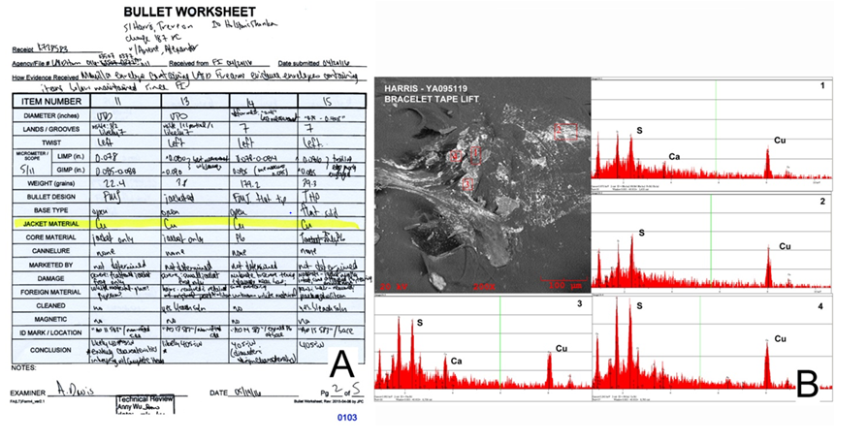Click the Received from field label
Image resolution: width=868 pixels, height=441 pixels.
[x=189, y=63]
